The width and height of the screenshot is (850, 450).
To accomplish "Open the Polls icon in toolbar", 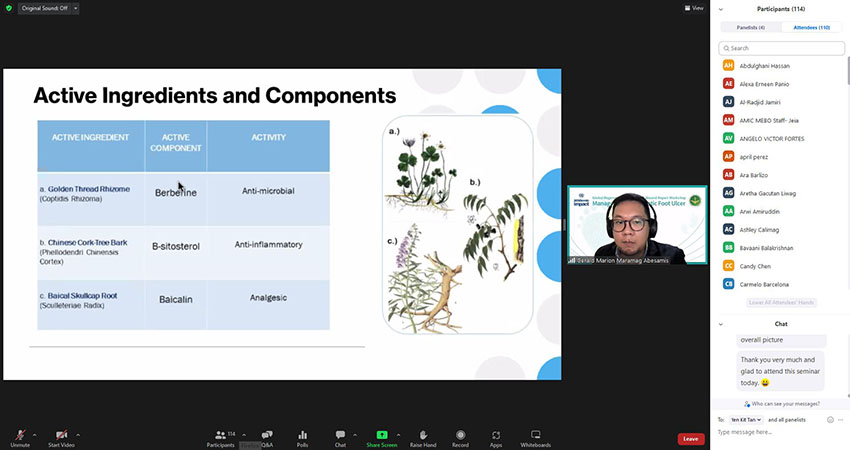I will tap(302, 435).
